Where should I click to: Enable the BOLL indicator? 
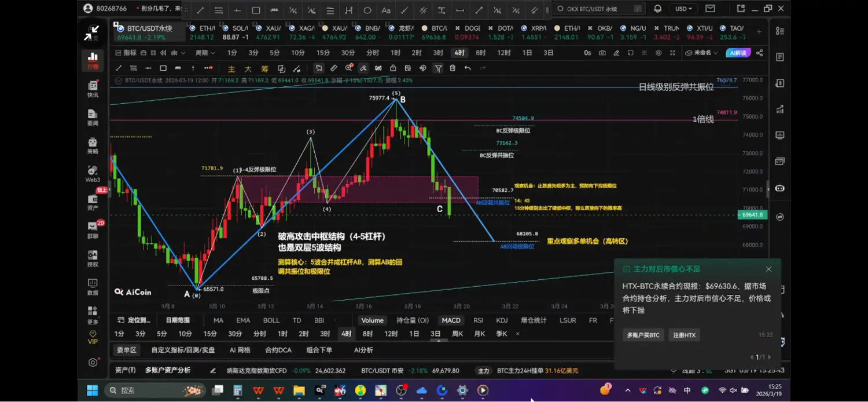[x=271, y=320]
